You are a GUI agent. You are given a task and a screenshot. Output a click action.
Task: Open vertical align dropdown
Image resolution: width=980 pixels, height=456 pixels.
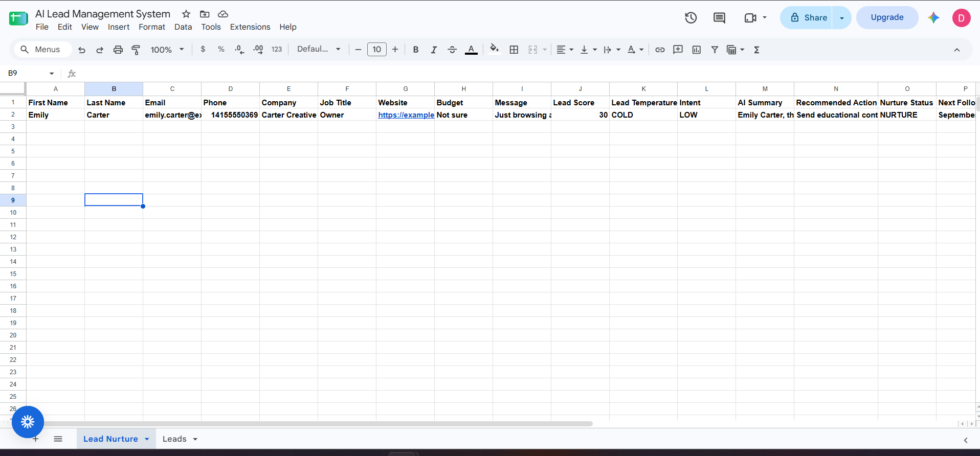click(589, 50)
